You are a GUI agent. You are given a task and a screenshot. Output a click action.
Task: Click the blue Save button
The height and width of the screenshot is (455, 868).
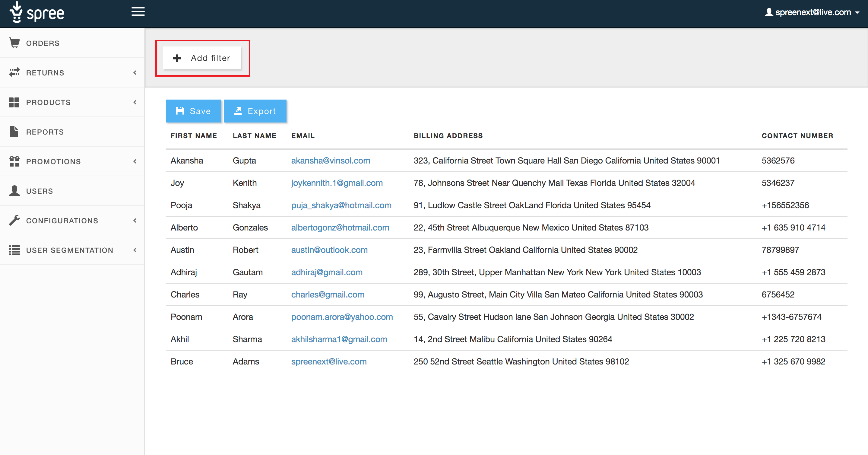193,111
